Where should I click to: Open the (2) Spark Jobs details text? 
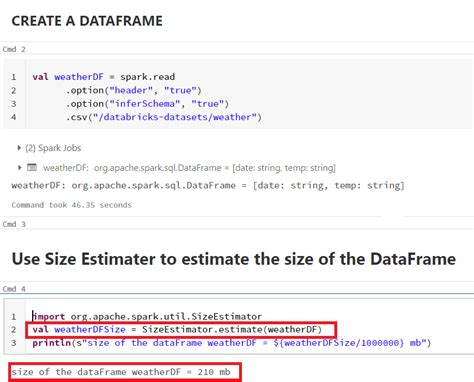pyautogui.click(x=53, y=148)
